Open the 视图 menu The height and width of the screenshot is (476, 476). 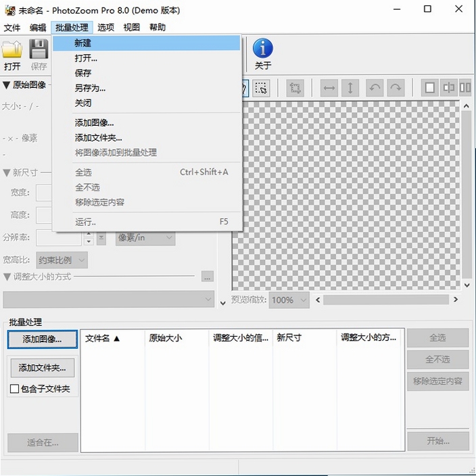(131, 28)
